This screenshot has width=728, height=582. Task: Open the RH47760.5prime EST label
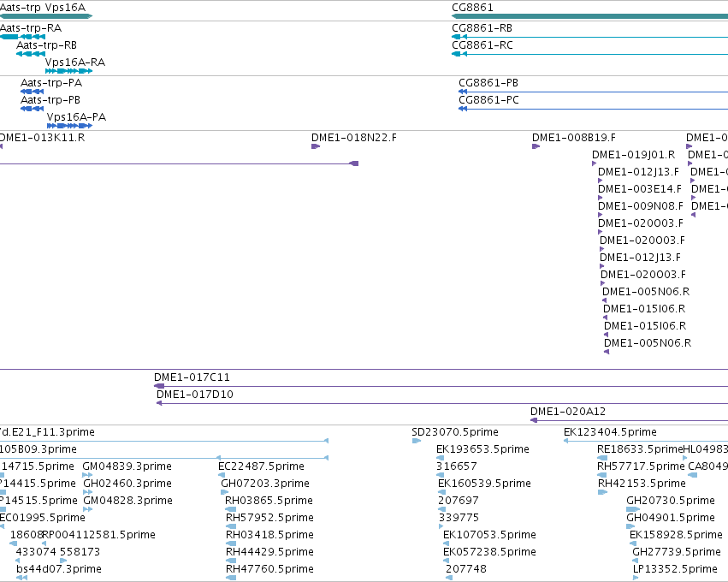[269, 569]
